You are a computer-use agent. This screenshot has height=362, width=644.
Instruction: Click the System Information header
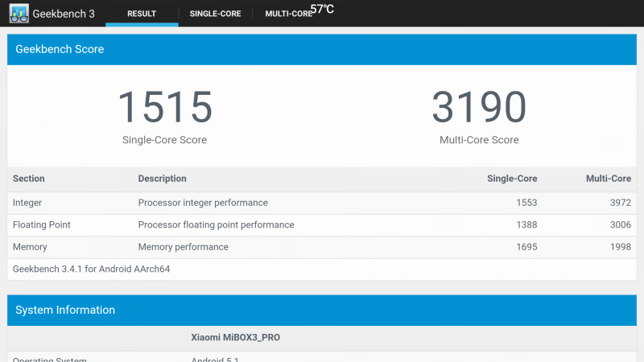pos(322,311)
